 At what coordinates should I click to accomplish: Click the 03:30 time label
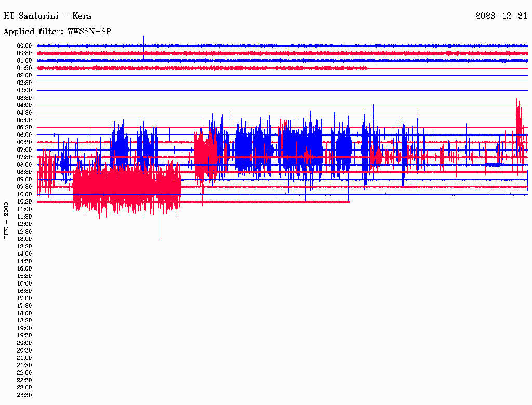click(24, 98)
